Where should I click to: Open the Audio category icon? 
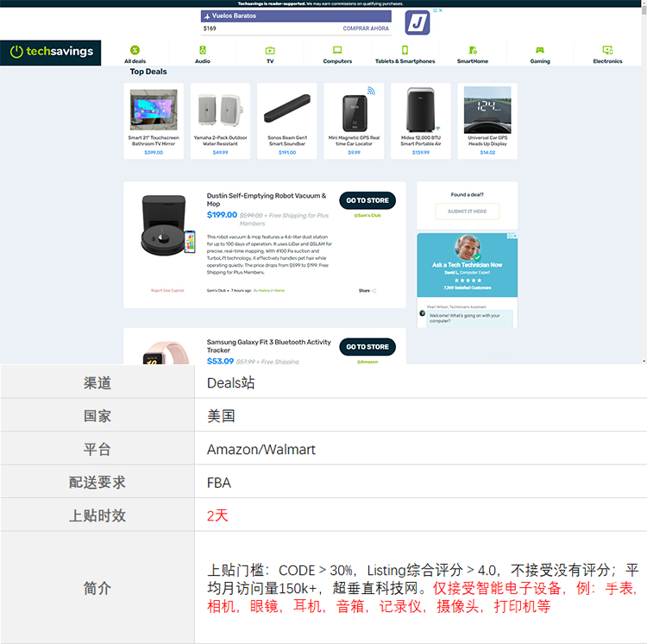pos(202,50)
